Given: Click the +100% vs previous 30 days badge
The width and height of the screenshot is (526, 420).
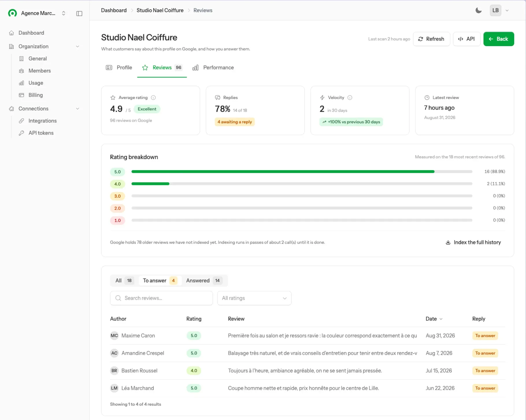Looking at the screenshot, I should pos(351,122).
